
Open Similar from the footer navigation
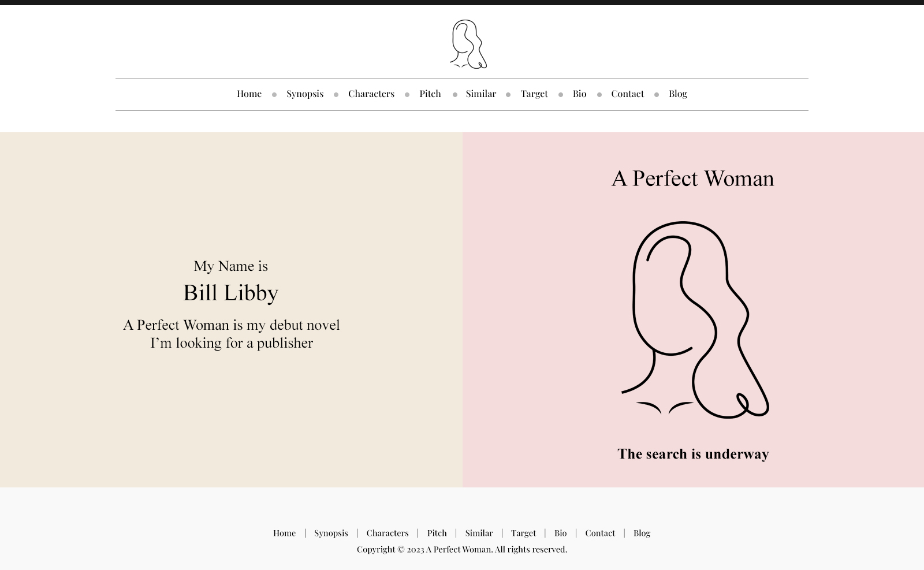pyautogui.click(x=479, y=533)
